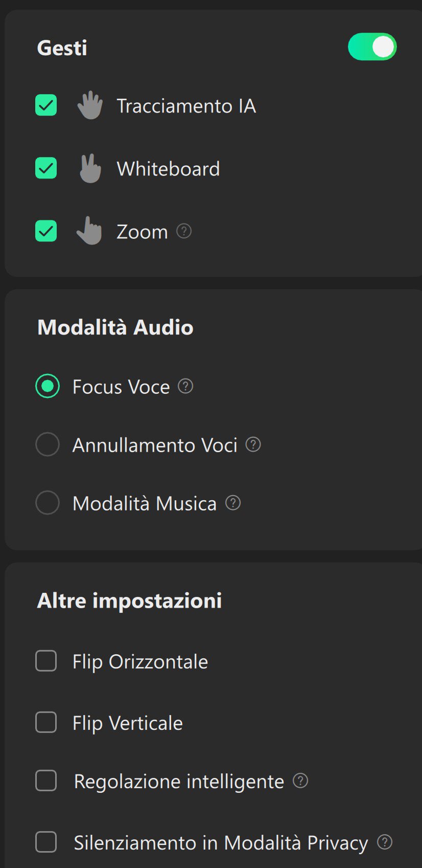Choose the Annullamento Voci audio mode
Viewport: 422px width, 868px height.
(x=48, y=444)
